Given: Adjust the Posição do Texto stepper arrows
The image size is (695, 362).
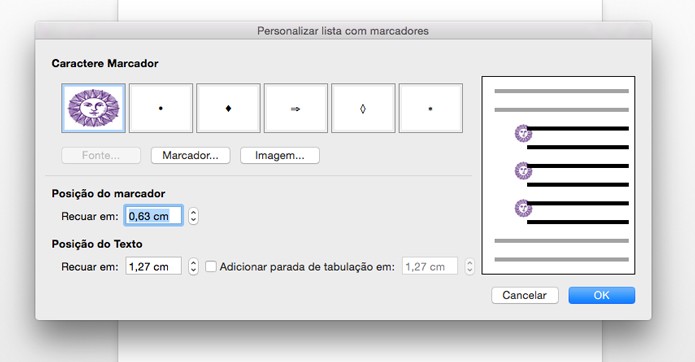Looking at the screenshot, I should coord(193,266).
